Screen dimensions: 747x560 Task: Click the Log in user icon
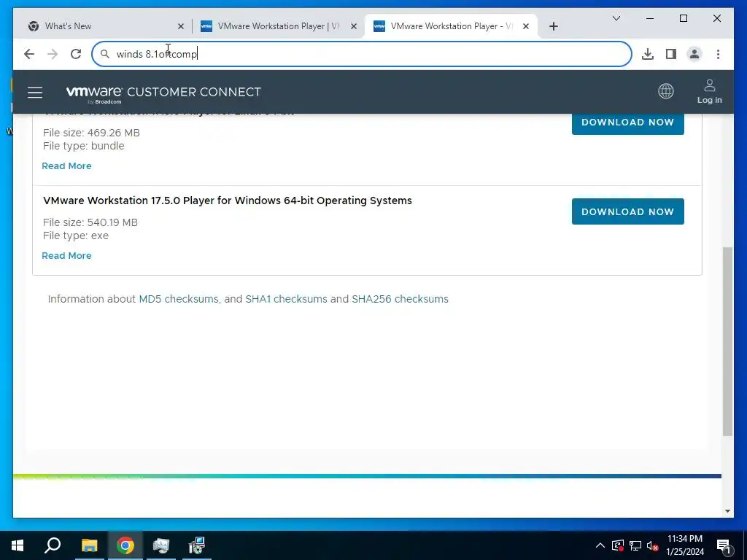click(709, 91)
